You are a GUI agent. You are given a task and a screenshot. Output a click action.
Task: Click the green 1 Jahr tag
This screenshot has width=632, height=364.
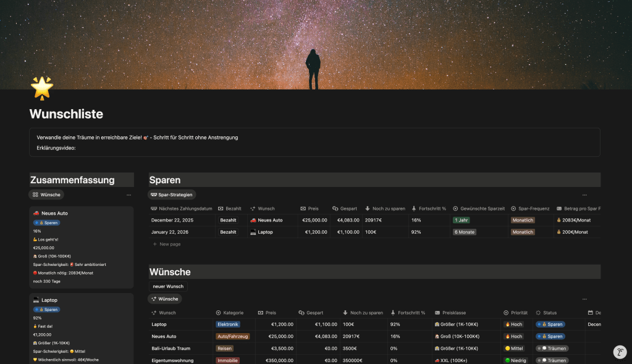point(461,220)
